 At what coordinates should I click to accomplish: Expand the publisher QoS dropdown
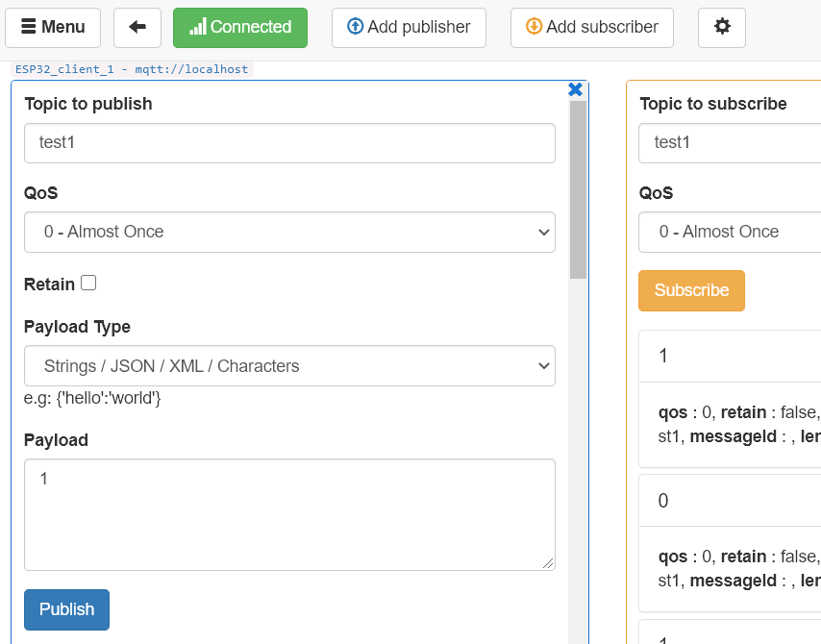pyautogui.click(x=289, y=232)
